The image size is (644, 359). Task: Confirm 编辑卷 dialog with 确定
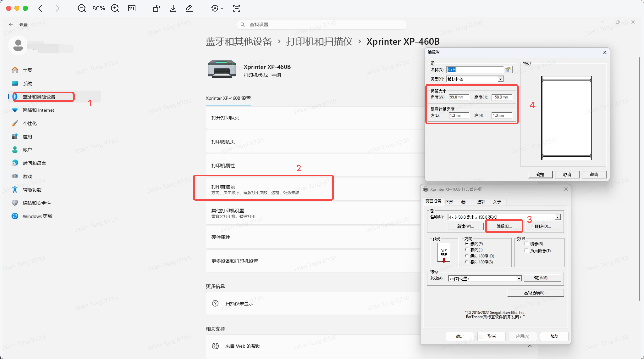coord(540,175)
